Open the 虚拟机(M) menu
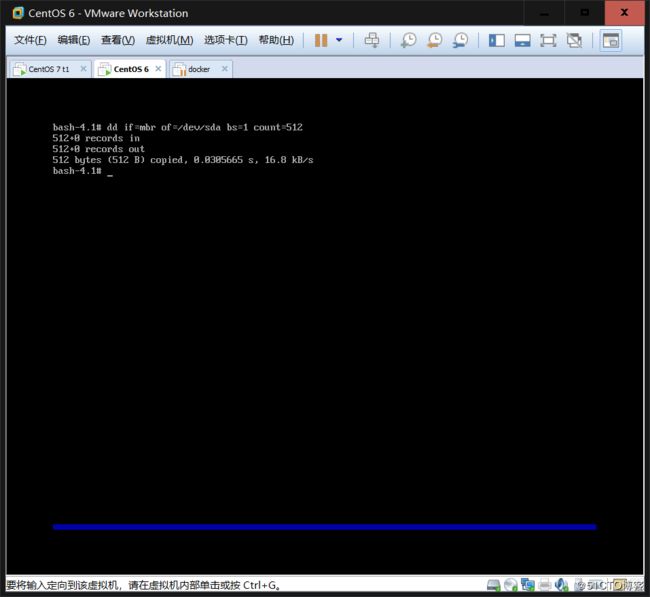The image size is (650, 597). (x=169, y=40)
